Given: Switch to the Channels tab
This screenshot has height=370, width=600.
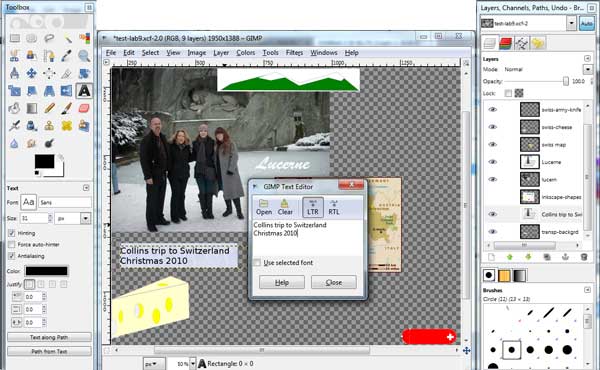Looking at the screenshot, I should coord(505,43).
